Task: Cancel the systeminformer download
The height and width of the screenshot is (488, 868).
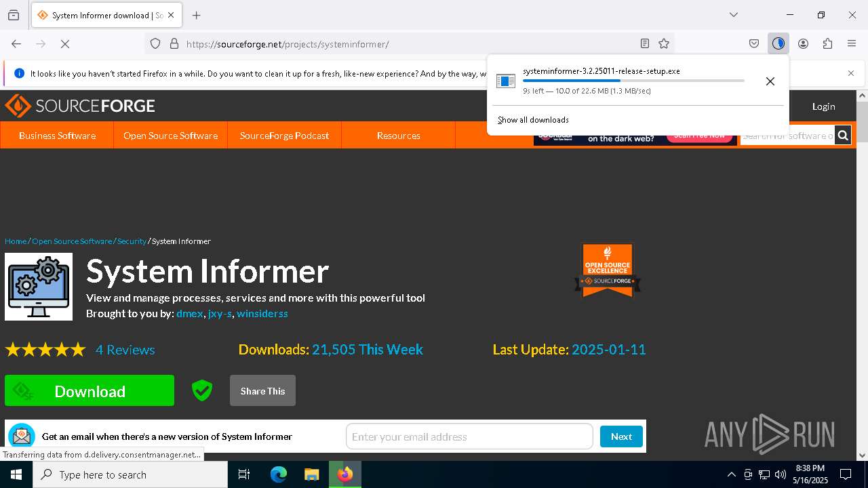Action: pos(770,81)
